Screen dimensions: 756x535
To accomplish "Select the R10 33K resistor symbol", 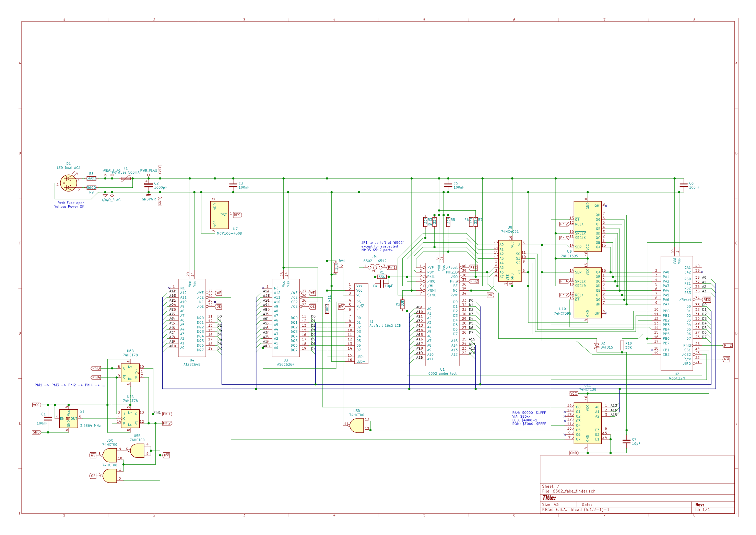I will [622, 345].
